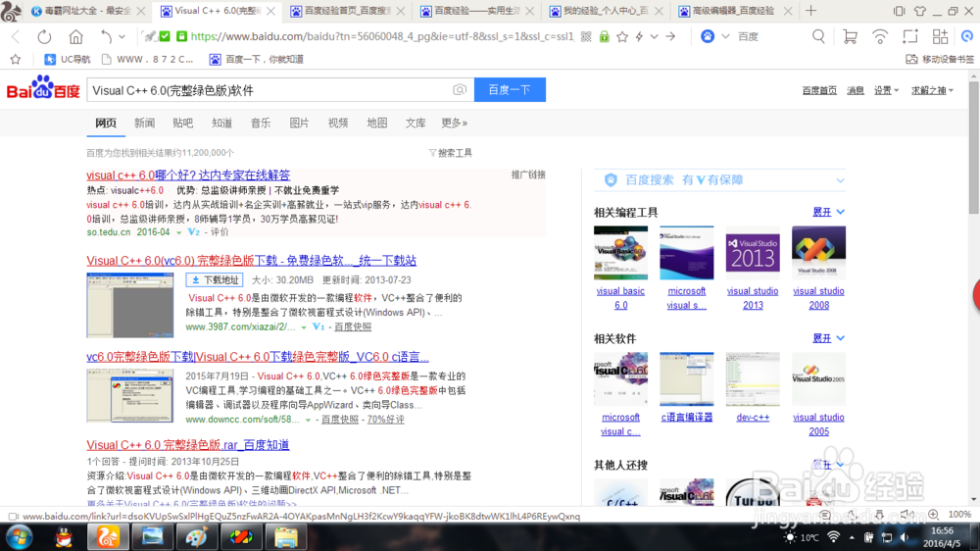Switch to the 知道 search tab
This screenshot has width=980, height=551.
tap(221, 124)
